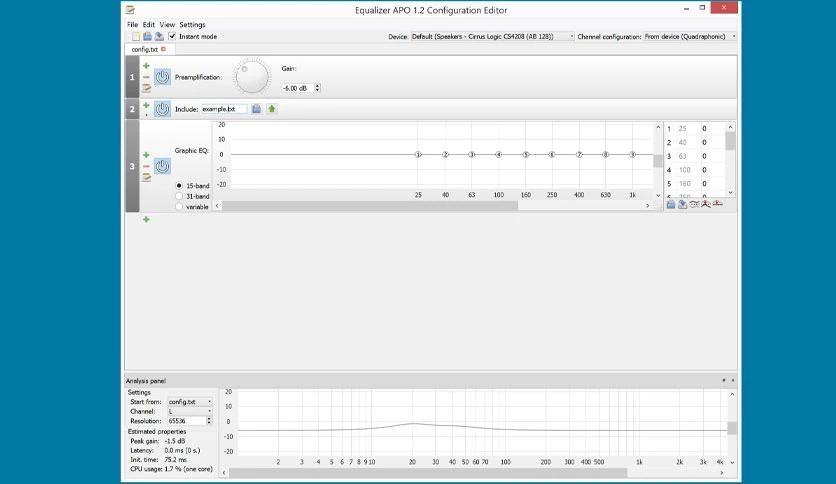Screen dimensions: 836x484
Task: Click the red minus in Preamplification row
Action: [146, 77]
